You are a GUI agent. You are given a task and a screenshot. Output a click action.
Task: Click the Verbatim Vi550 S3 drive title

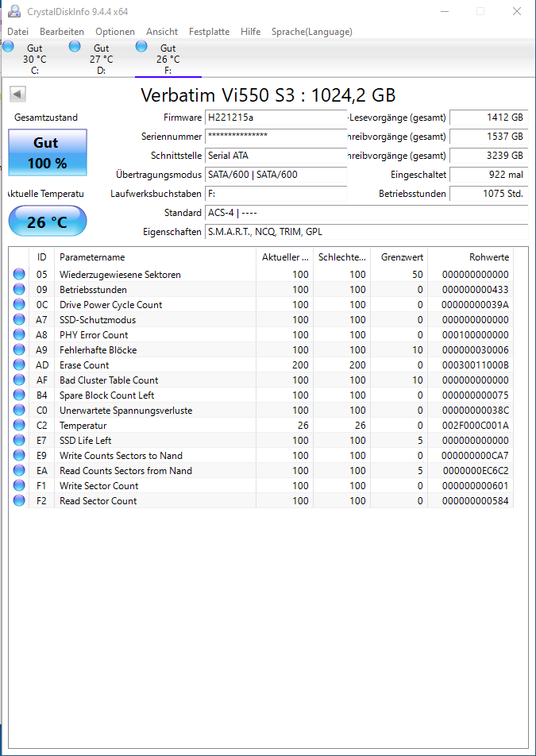[268, 95]
